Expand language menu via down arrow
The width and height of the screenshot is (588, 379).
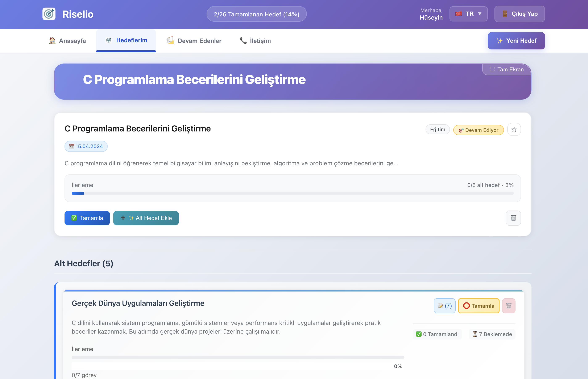click(x=480, y=14)
